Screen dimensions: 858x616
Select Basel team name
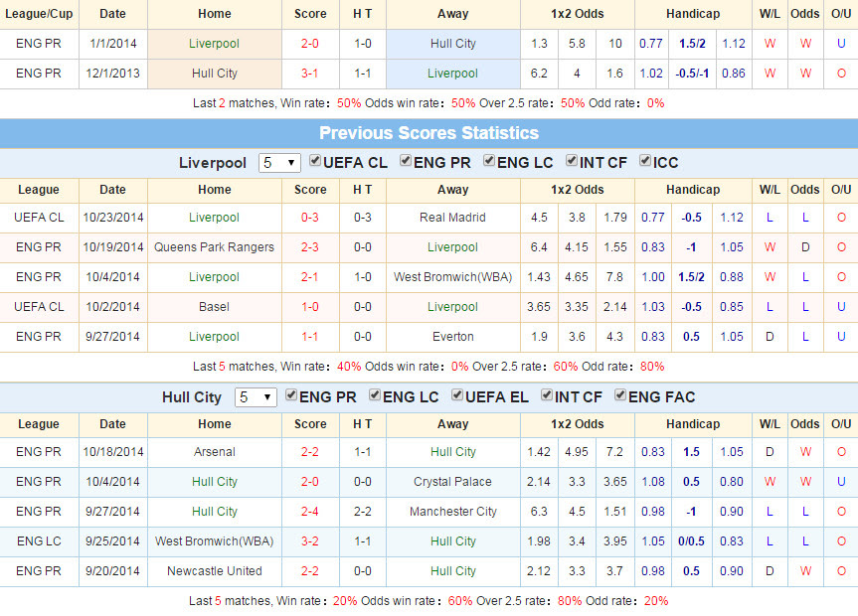(x=214, y=307)
